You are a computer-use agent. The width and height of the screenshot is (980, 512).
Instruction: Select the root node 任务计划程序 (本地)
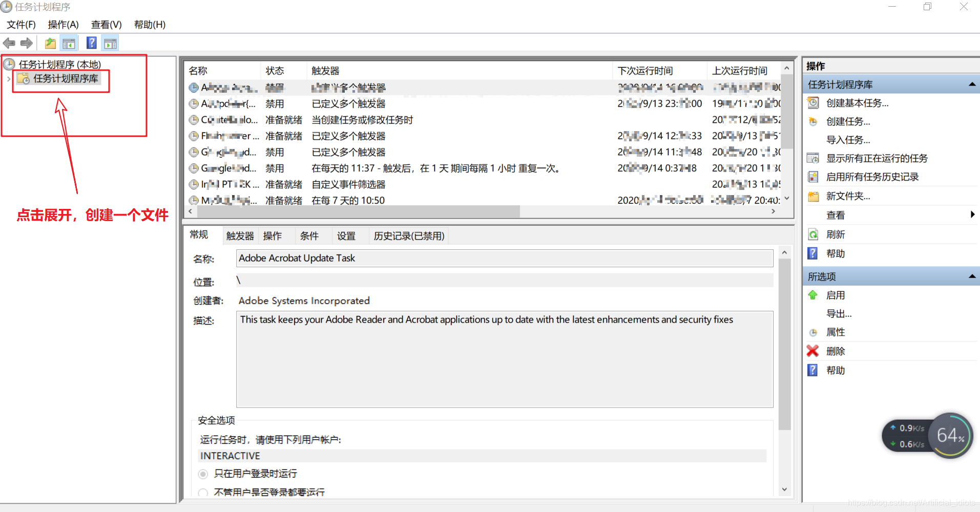pyautogui.click(x=60, y=65)
